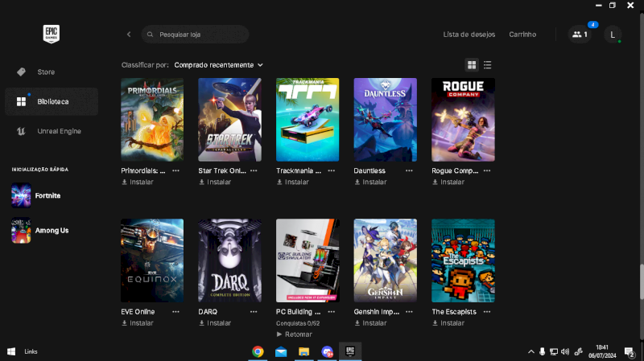
Task: Focus the Pesquisar loja search field
Action: (195, 35)
